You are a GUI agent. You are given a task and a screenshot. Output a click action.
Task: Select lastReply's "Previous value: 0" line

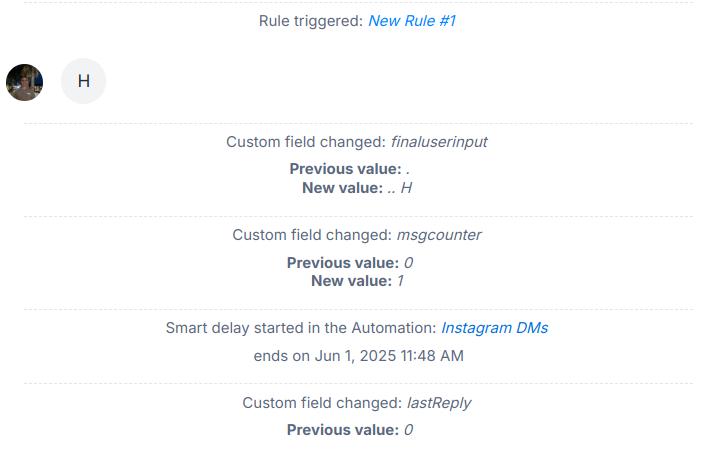click(350, 430)
